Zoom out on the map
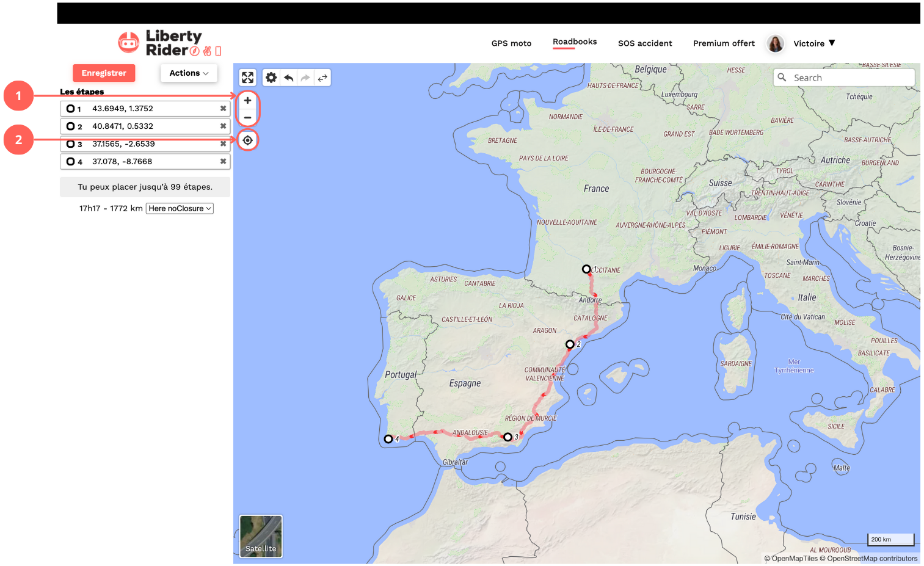This screenshot has height=566, width=924. coord(247,117)
